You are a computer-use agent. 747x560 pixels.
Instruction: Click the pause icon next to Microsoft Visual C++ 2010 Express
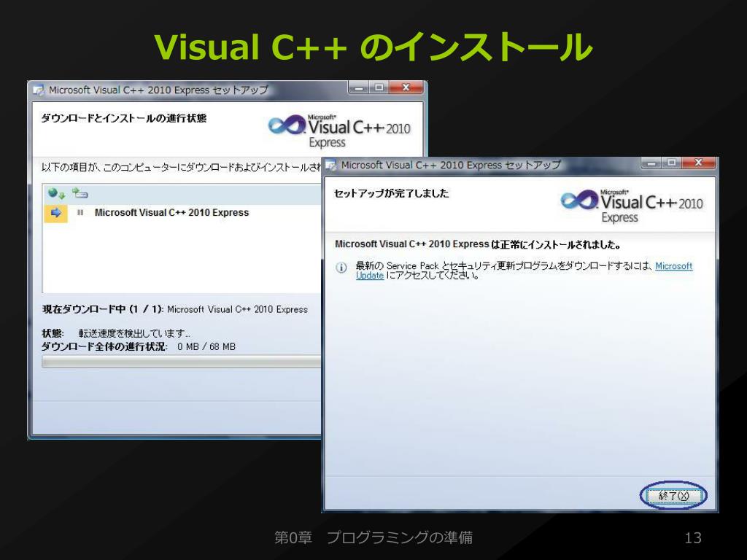click(80, 213)
